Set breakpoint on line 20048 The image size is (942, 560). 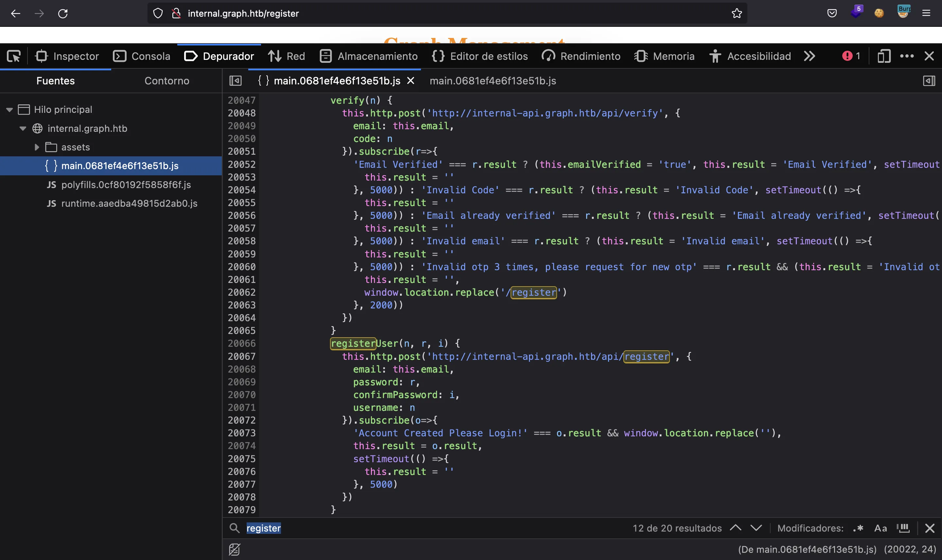tap(242, 113)
